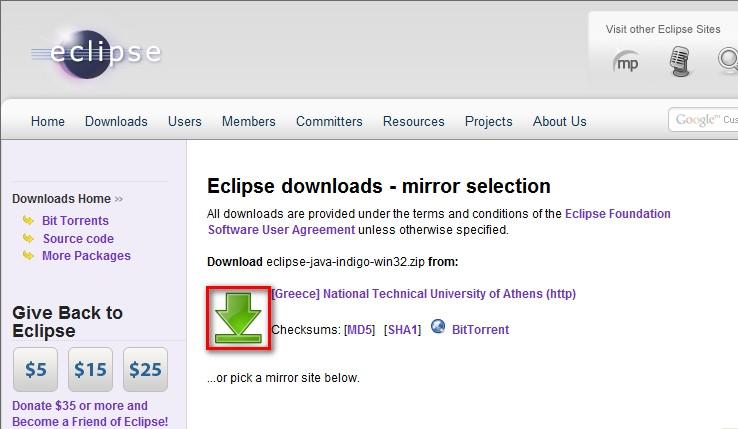Donate with the $5 button
Image resolution: width=738 pixels, height=429 pixels.
point(35,370)
